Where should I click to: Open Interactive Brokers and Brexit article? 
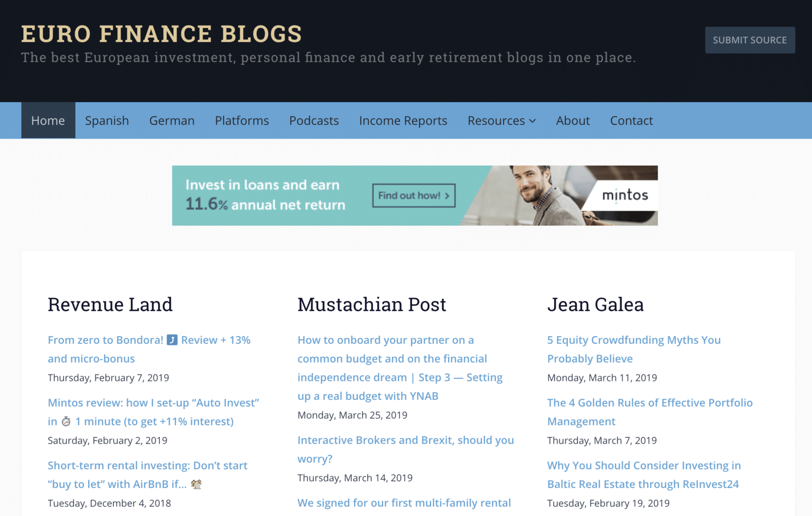coord(405,440)
